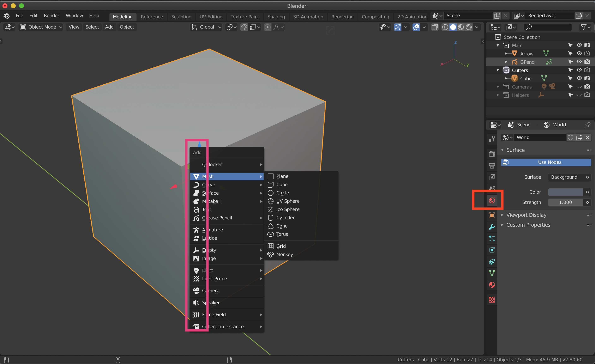
Task: Choose UV Sphere from the Mesh submenu
Action: point(301,201)
